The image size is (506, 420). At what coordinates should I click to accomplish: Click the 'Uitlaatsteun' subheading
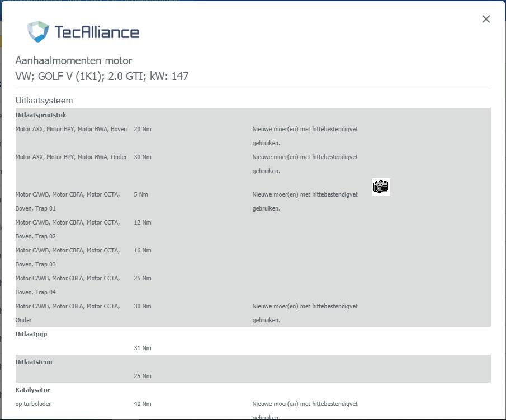pos(34,362)
